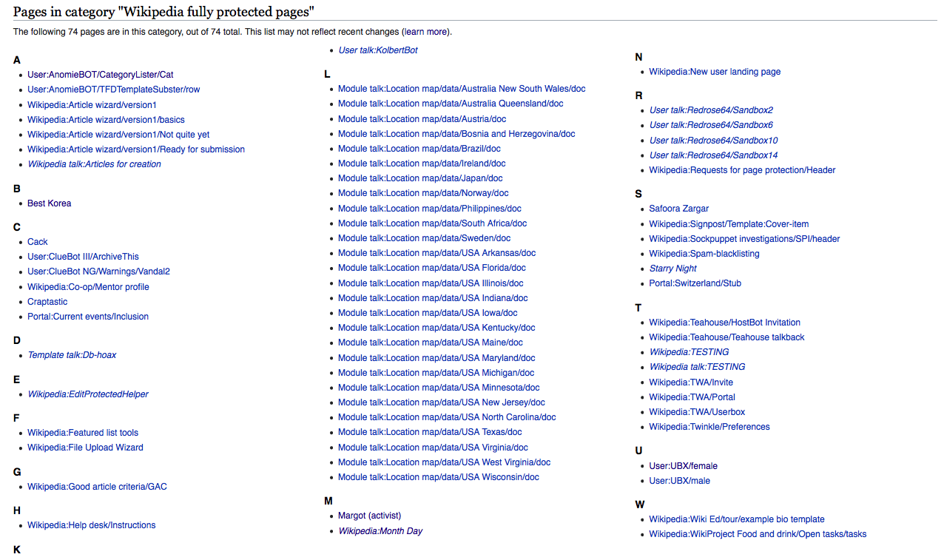Image resolution: width=944 pixels, height=560 pixels.
Task: Visit the Safoora Zargar article
Action: pos(678,209)
